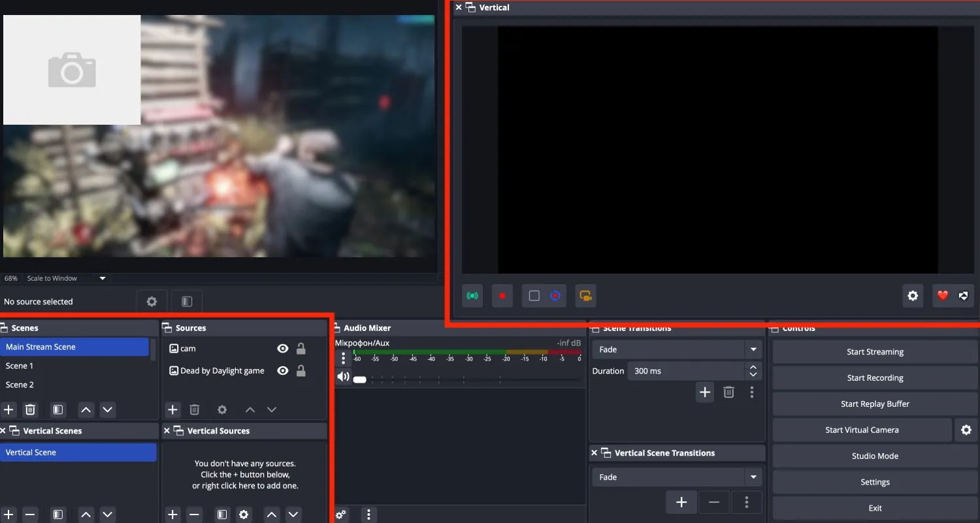Click Scenes list scrollbar
The height and width of the screenshot is (523, 980).
[154, 349]
